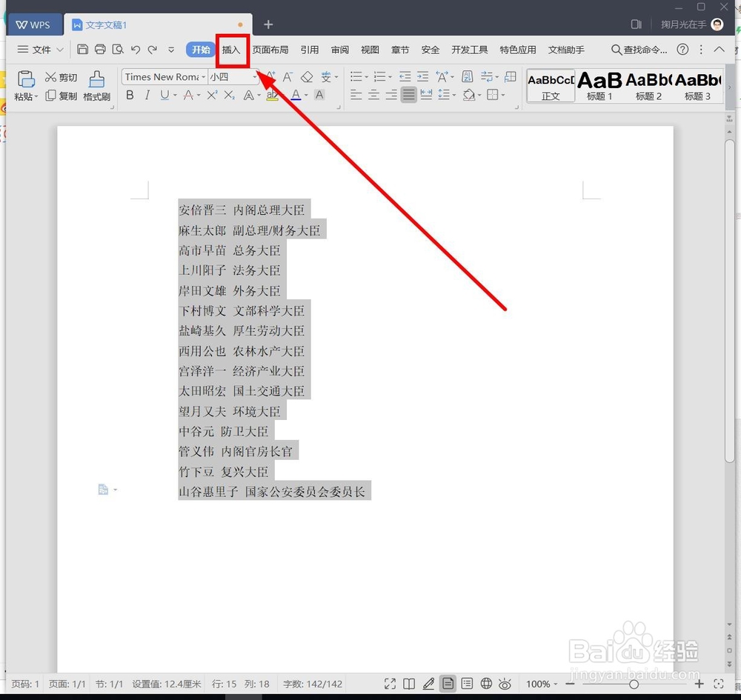The height and width of the screenshot is (700, 741).
Task: Apply Italic formatting
Action: (147, 96)
